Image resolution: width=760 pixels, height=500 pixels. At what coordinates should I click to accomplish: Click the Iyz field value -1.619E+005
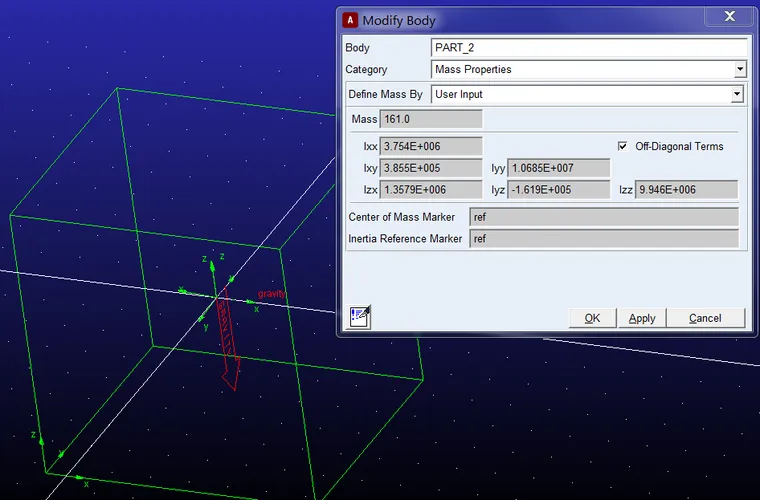click(558, 190)
